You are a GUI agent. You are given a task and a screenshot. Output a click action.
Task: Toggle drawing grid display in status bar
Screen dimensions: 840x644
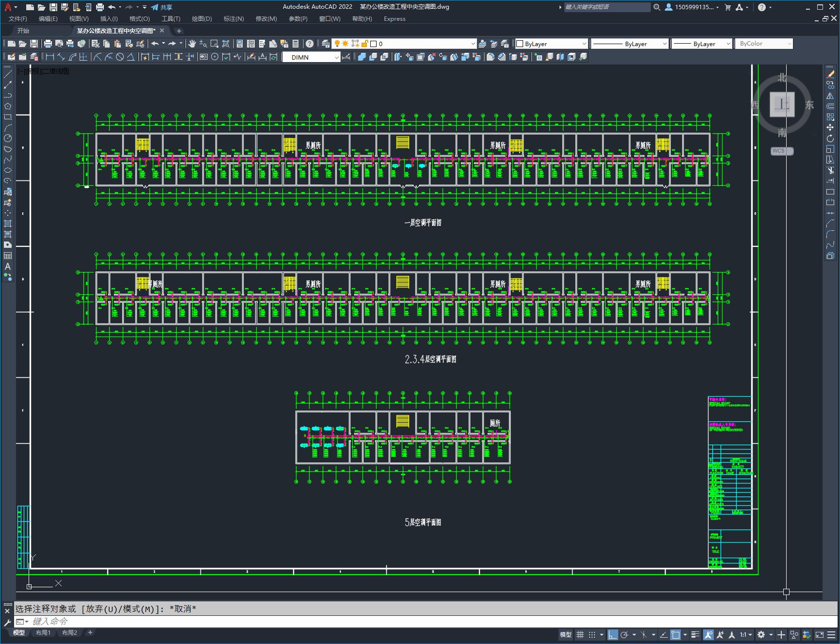click(x=580, y=634)
